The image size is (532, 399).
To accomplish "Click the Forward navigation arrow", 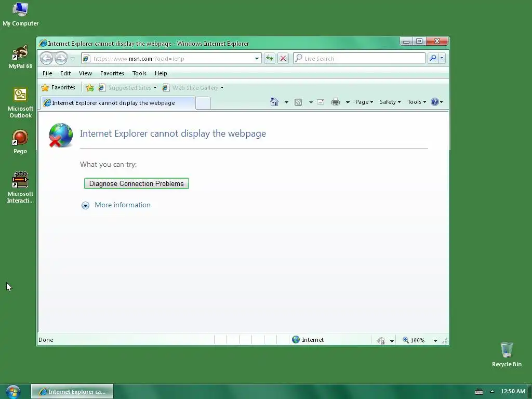I will coord(61,58).
